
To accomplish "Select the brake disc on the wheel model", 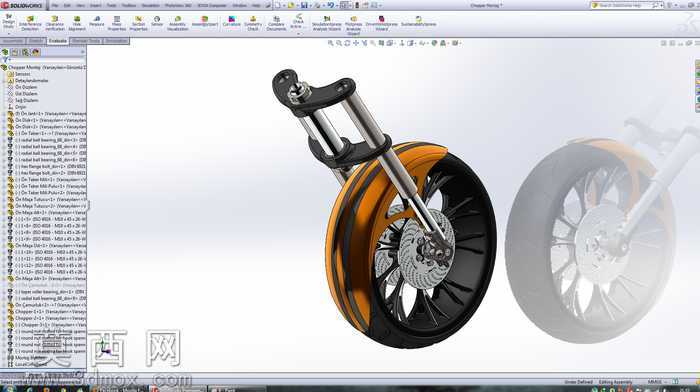I will 425,249.
